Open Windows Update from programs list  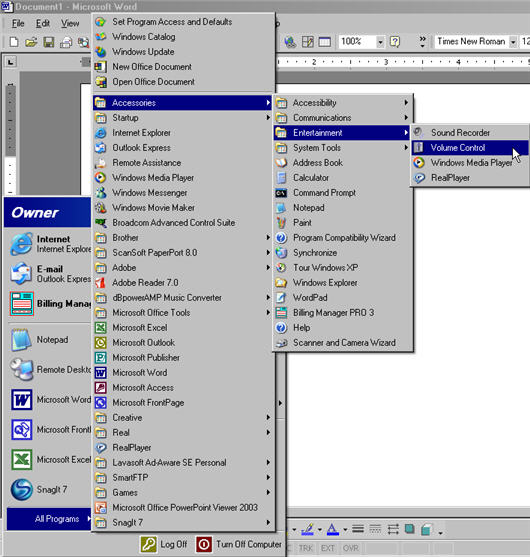point(183,52)
